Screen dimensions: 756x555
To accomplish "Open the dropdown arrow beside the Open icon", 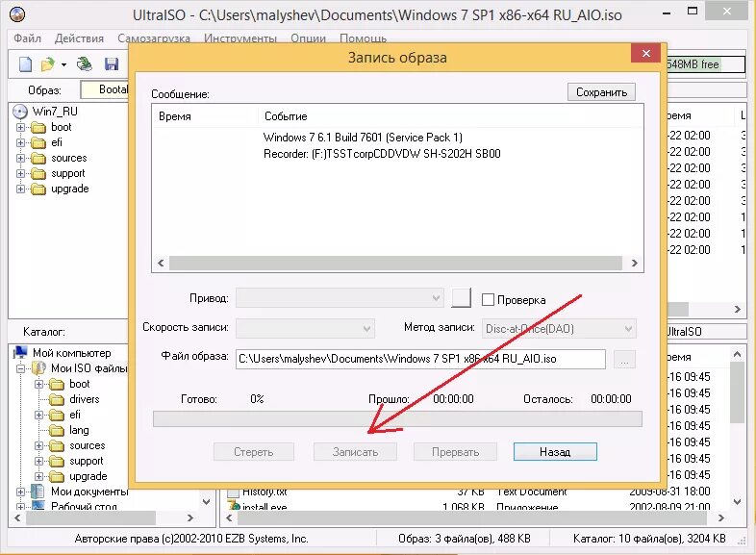I will point(63,64).
